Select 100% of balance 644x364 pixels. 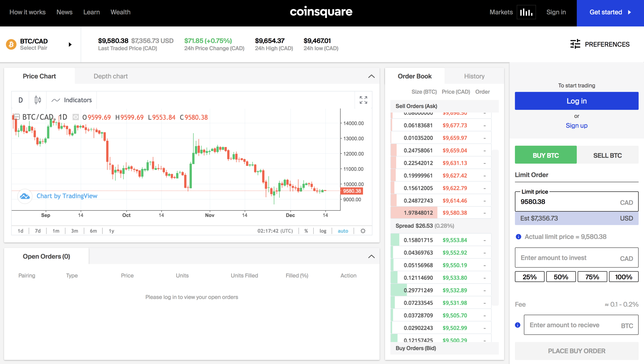click(x=624, y=277)
